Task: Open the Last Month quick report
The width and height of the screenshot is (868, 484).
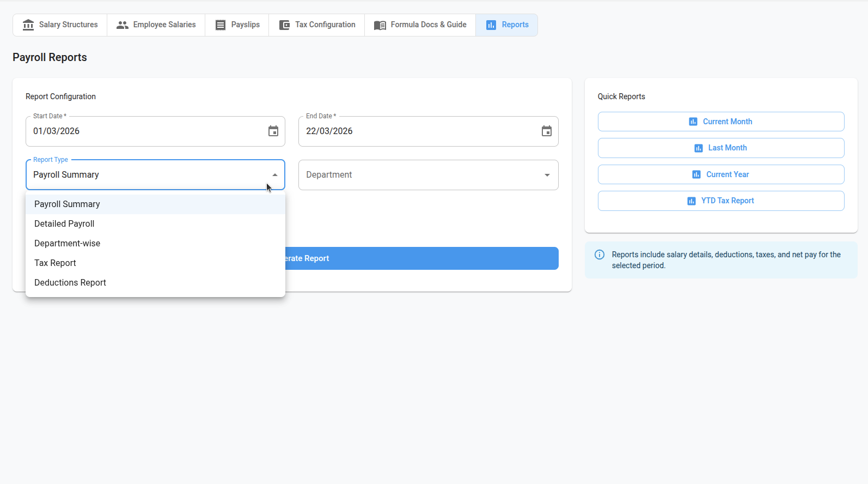Action: (720, 148)
